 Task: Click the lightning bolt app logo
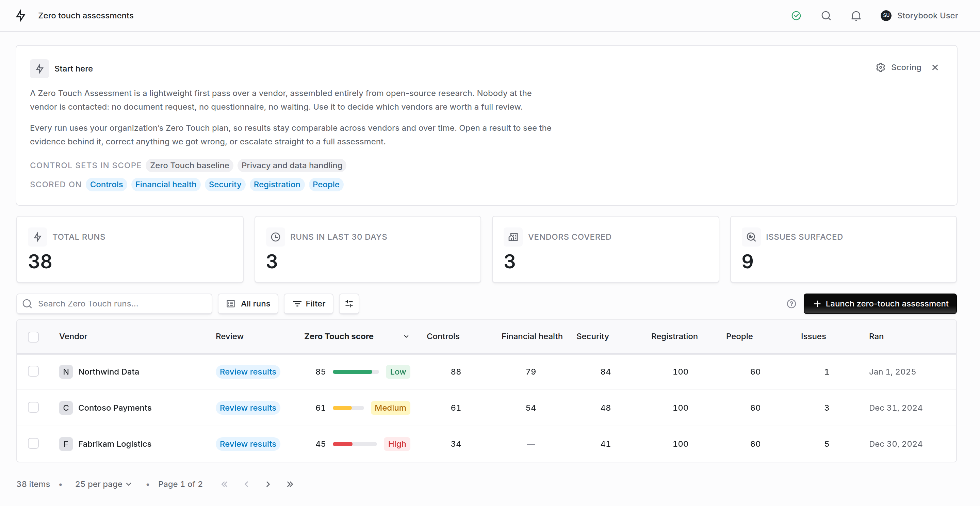tap(20, 16)
